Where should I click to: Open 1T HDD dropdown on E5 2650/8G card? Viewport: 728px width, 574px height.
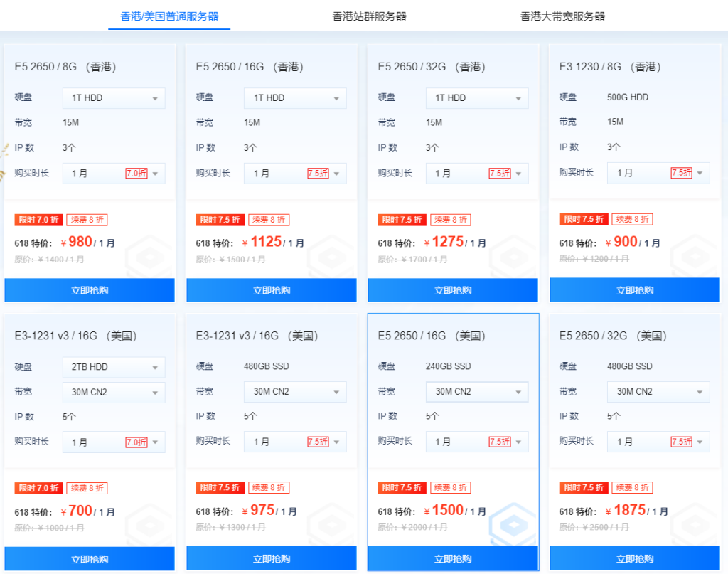[114, 97]
